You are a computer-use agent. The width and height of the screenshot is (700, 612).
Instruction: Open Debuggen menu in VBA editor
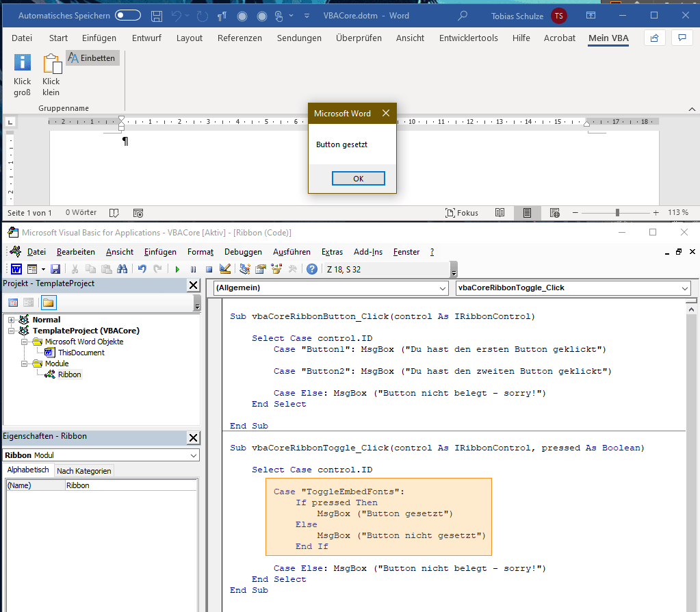click(243, 253)
